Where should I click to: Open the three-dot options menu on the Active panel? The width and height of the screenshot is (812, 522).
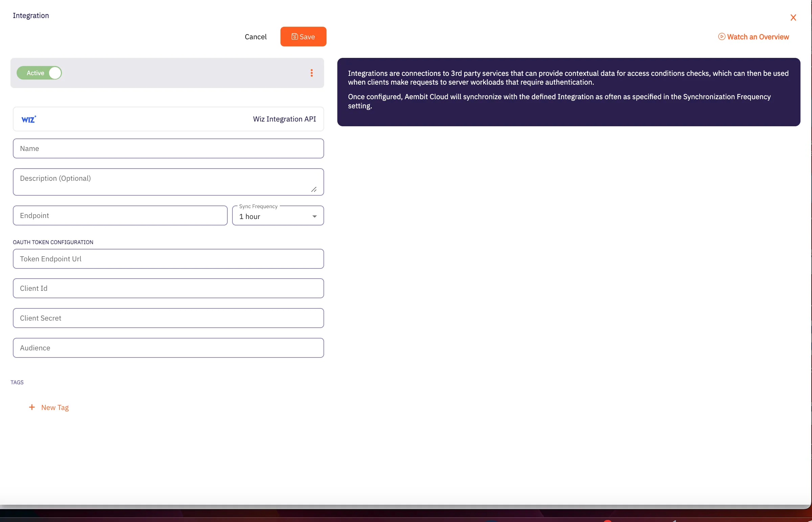pyautogui.click(x=312, y=73)
